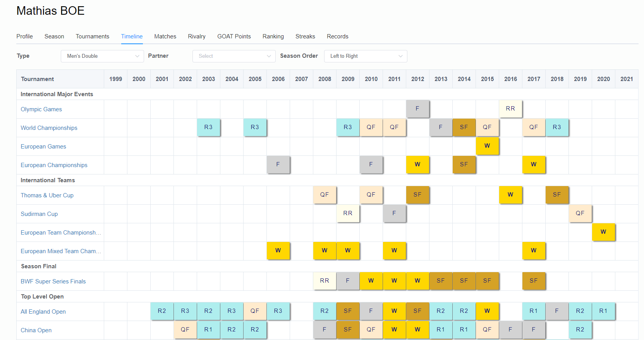Switch to the Streaks tab
This screenshot has height=340, width=644.
[x=305, y=36]
